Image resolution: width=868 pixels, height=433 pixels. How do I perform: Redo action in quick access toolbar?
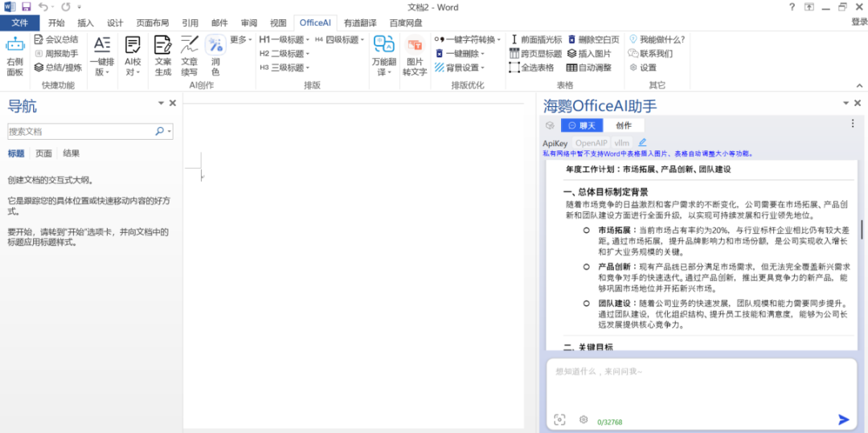(x=66, y=7)
